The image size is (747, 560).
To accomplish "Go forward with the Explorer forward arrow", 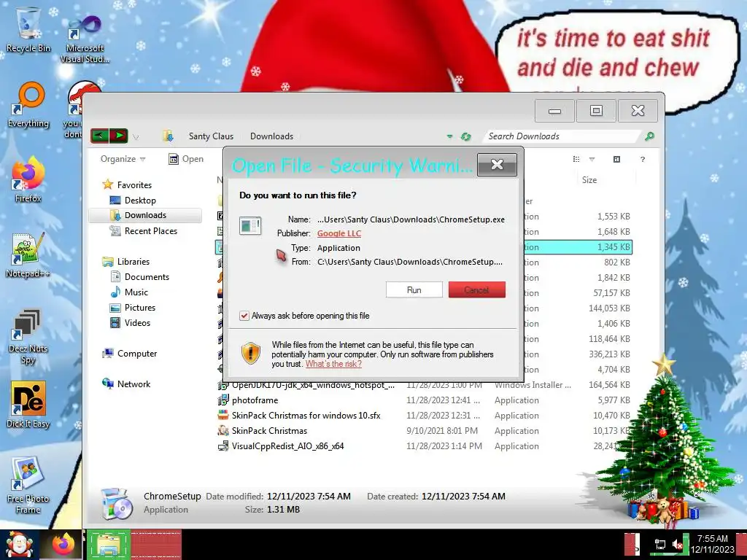I will point(119,136).
